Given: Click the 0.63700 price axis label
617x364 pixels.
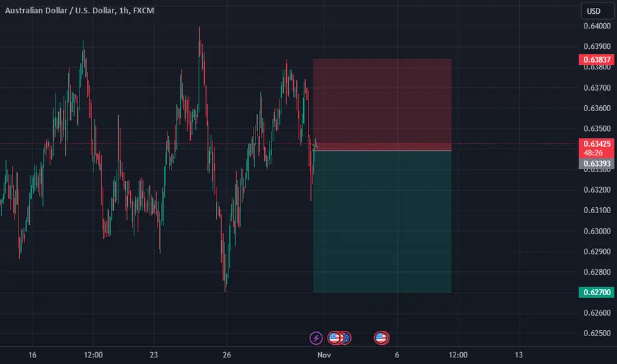Looking at the screenshot, I should (x=597, y=88).
